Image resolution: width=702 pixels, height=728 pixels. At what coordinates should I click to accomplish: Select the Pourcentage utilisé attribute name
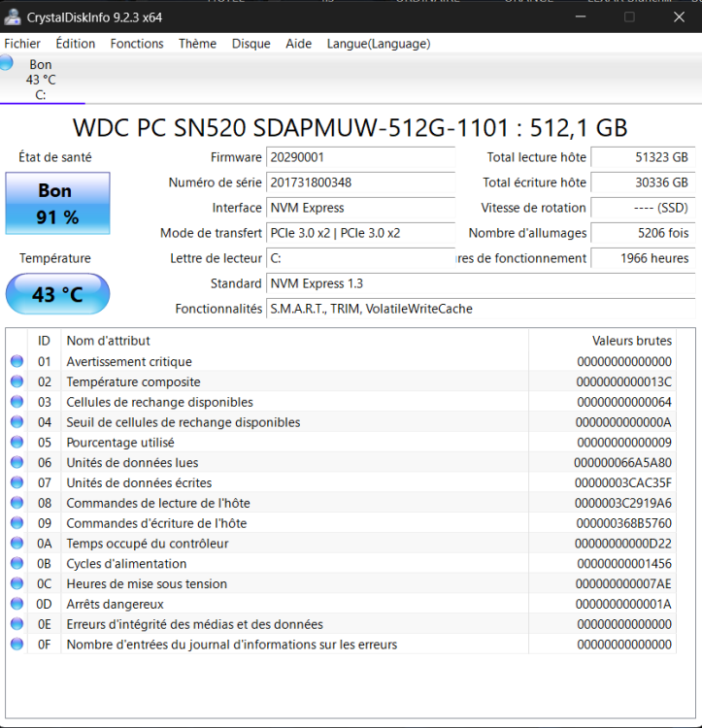point(120,443)
